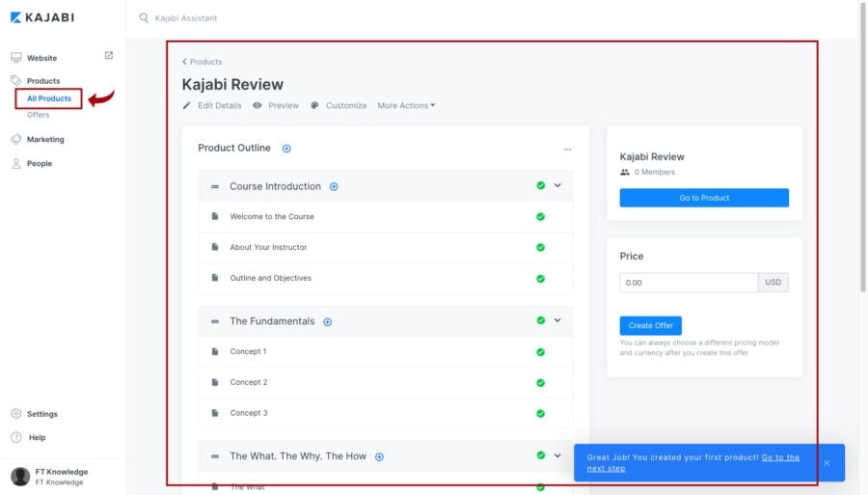The width and height of the screenshot is (868, 495).
Task: Add category via Product Outline plus icon
Action: pyautogui.click(x=286, y=149)
